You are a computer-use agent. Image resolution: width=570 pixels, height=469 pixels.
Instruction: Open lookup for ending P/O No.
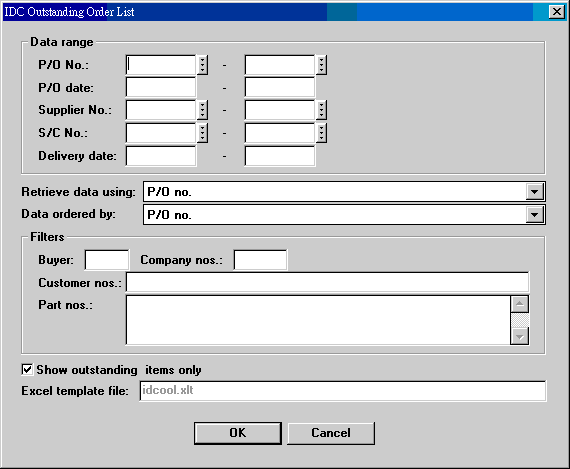pos(321,65)
